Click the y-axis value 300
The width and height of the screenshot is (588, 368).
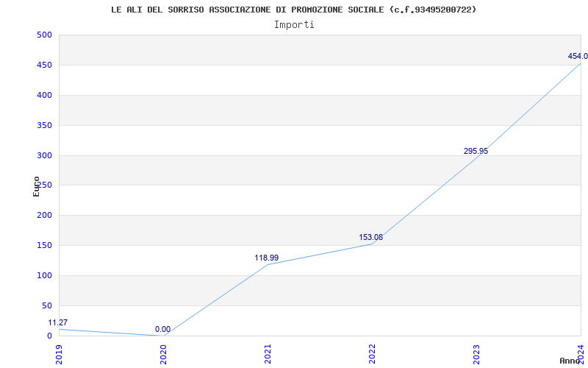click(44, 155)
